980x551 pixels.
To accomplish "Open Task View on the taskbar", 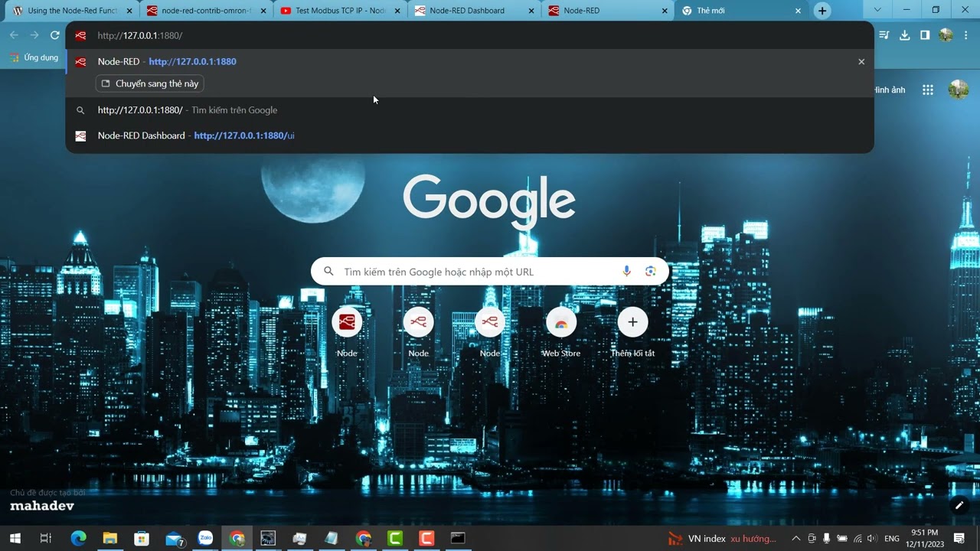I will point(46,538).
